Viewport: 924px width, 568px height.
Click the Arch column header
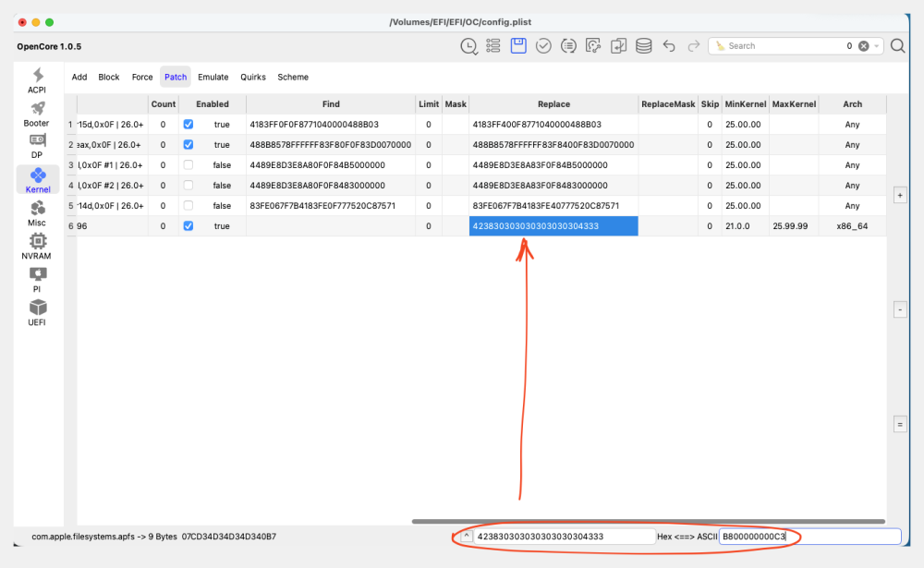[x=852, y=103]
